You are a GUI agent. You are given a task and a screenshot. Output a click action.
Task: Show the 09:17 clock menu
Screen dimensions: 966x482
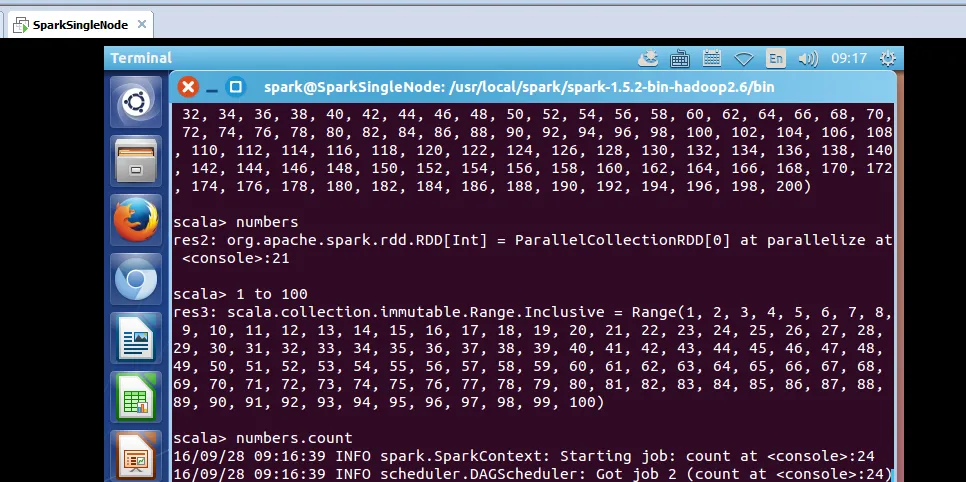coord(849,59)
